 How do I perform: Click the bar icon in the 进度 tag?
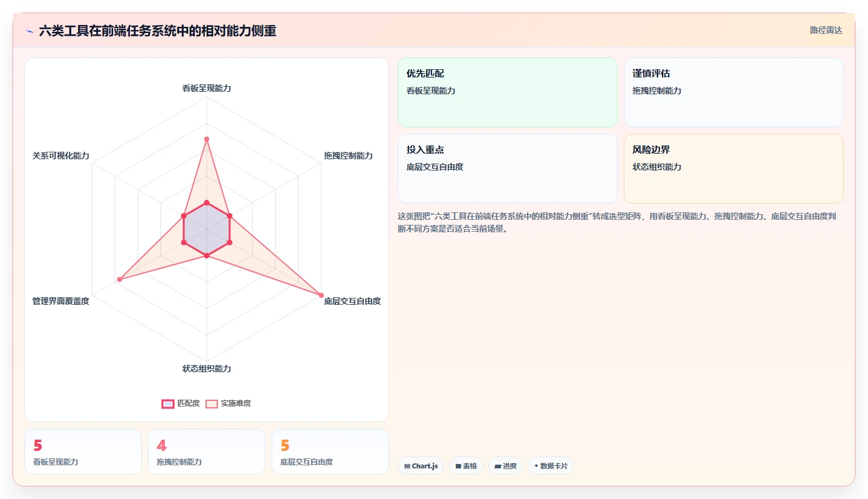(498, 466)
